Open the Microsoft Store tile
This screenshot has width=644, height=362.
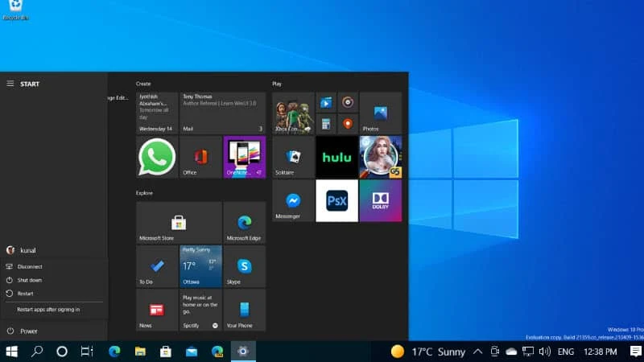pos(179,223)
